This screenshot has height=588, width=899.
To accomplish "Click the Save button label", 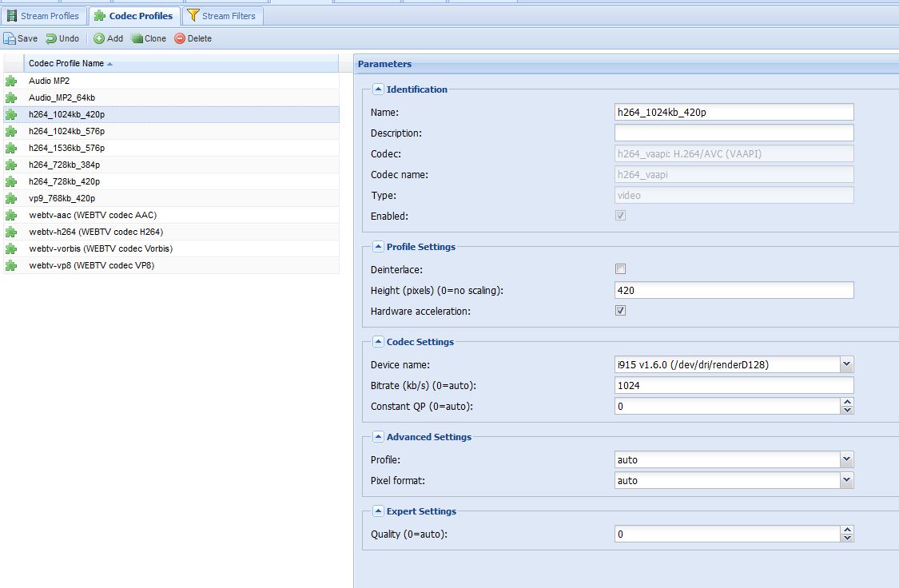I will click(27, 38).
